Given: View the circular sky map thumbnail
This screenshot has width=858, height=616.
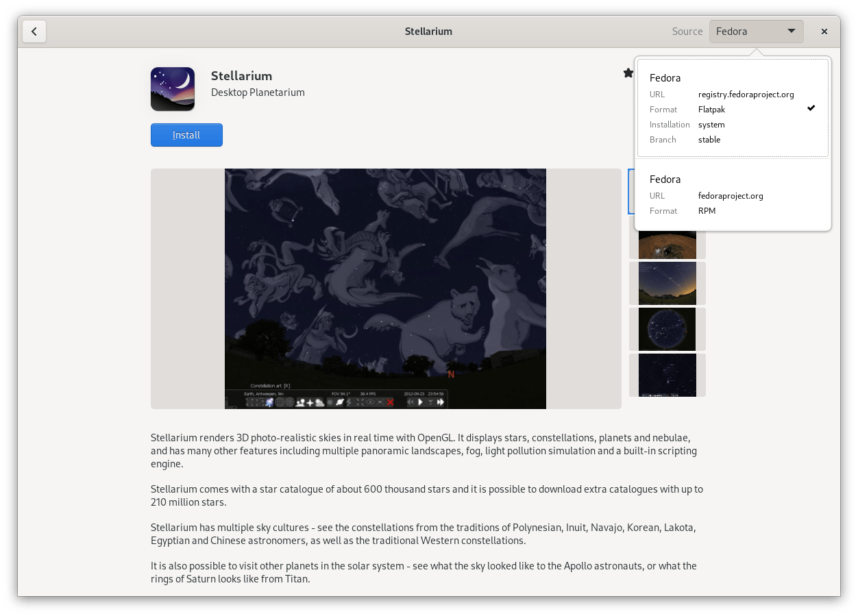Looking at the screenshot, I should pos(667,329).
